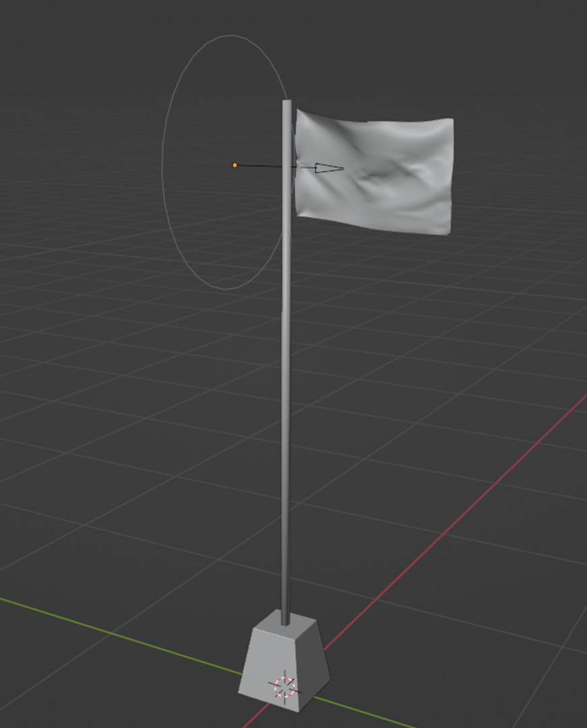
Task: Select the tall flagpole cylinder
Action: pos(286,362)
